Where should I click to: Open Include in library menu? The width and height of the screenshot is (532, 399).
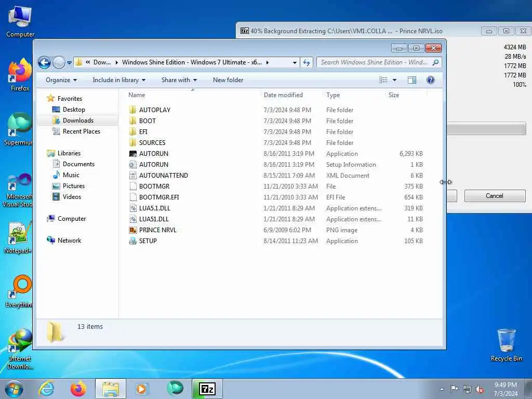coord(119,80)
